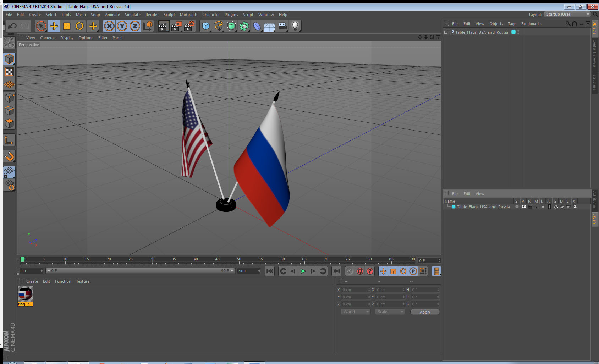Click timeline range slider bar
The width and height of the screenshot is (599, 364).
click(x=140, y=271)
